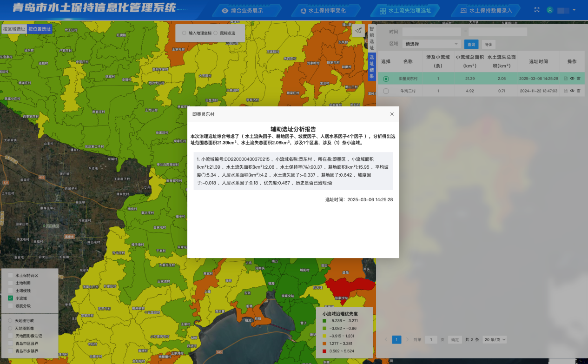The height and width of the screenshot is (364, 588).
Task: Switch to 水土保持率变化 tab
Action: [x=323, y=10]
